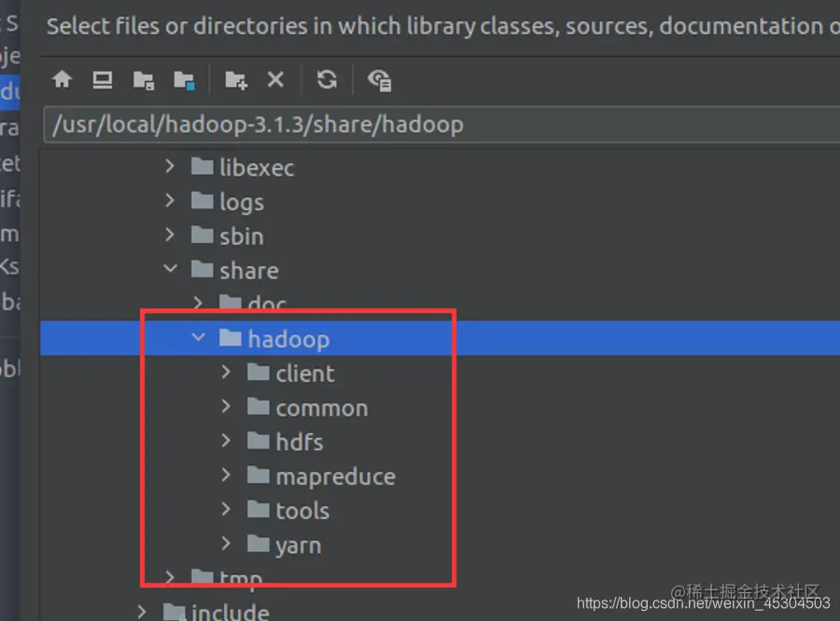Select the sbin folder
The width and height of the screenshot is (840, 621).
tap(229, 236)
